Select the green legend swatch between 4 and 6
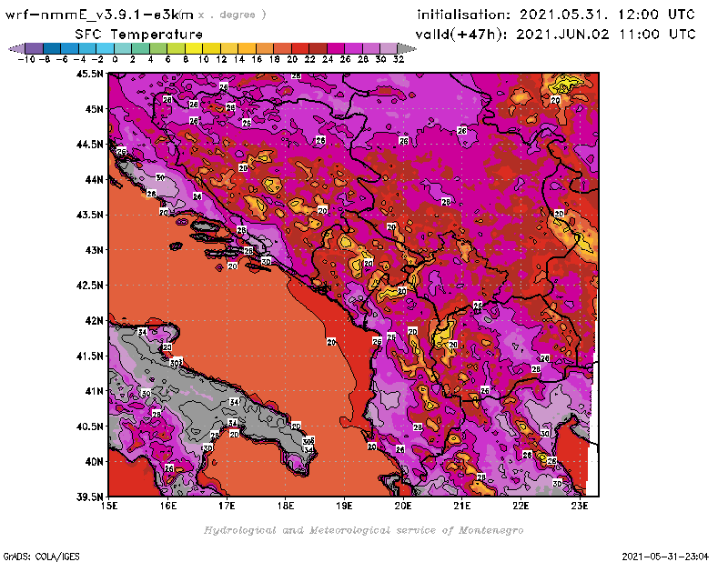Image resolution: width=728 pixels, height=562 pixels. (x=157, y=48)
